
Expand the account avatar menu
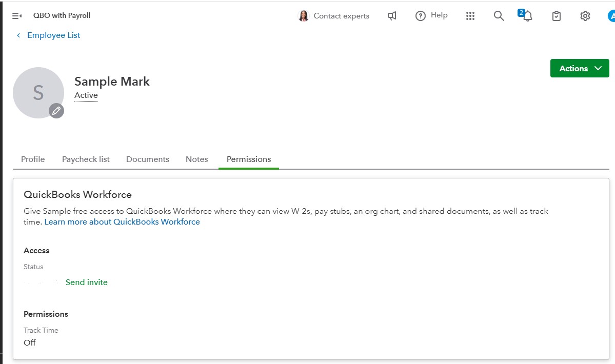click(x=611, y=16)
